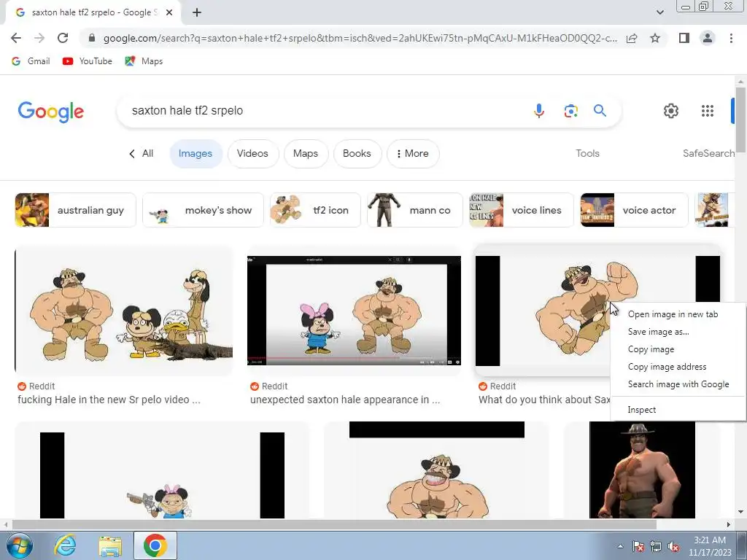Viewport: 747px width, 560px height.
Task: View site security lock info
Action: pyautogui.click(x=92, y=38)
